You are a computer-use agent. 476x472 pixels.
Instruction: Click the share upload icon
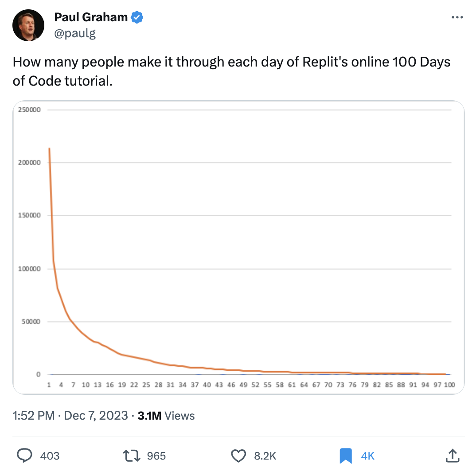(x=452, y=456)
